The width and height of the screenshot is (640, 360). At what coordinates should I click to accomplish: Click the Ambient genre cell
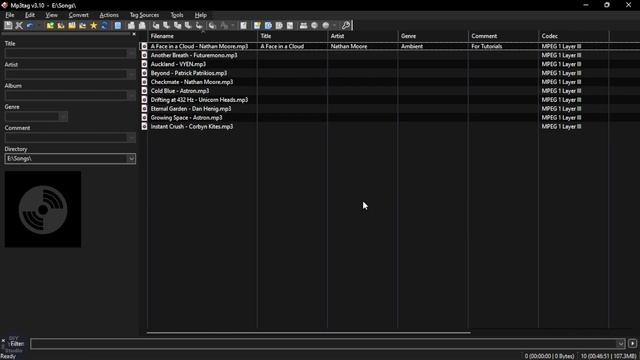click(x=412, y=46)
